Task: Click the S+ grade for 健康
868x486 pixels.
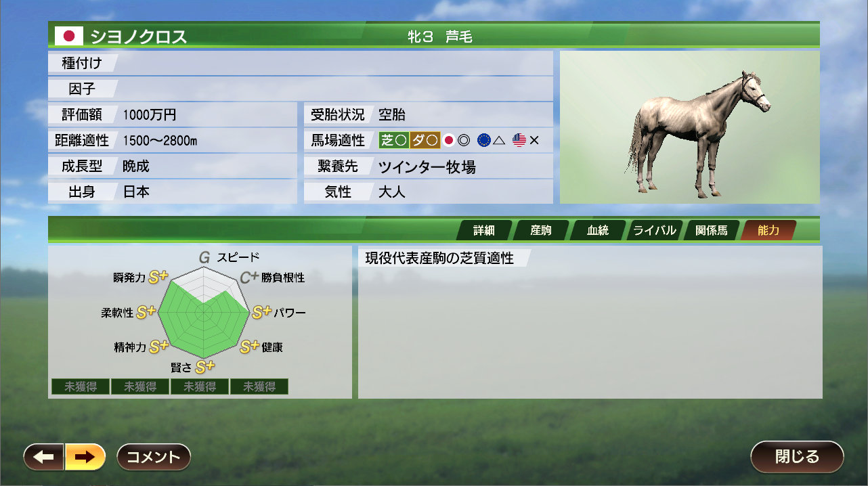Action: point(250,347)
